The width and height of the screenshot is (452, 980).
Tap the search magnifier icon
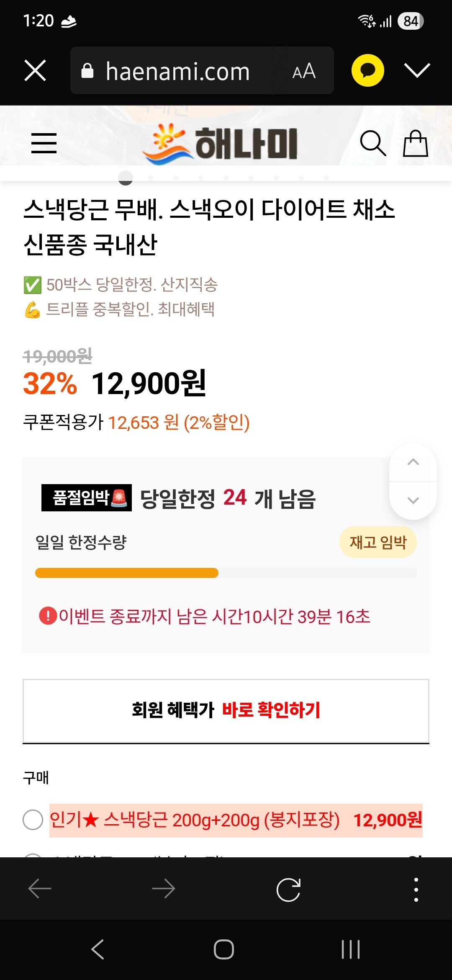(x=372, y=143)
